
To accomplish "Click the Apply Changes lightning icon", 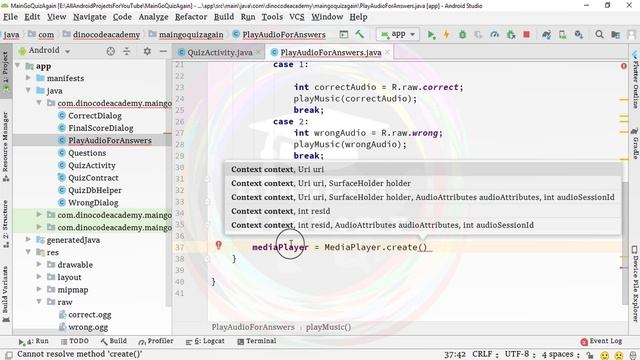I will point(447,35).
